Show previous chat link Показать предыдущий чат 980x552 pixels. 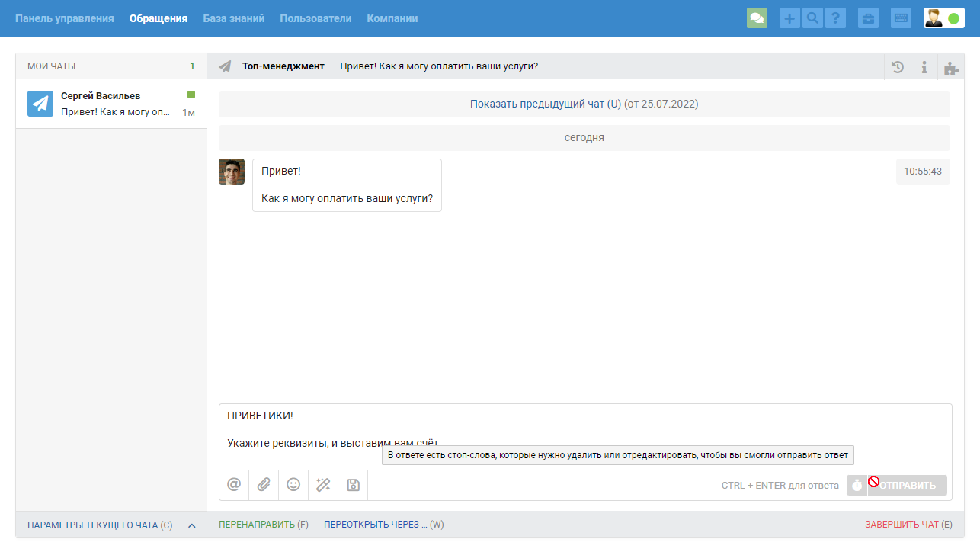tap(546, 104)
